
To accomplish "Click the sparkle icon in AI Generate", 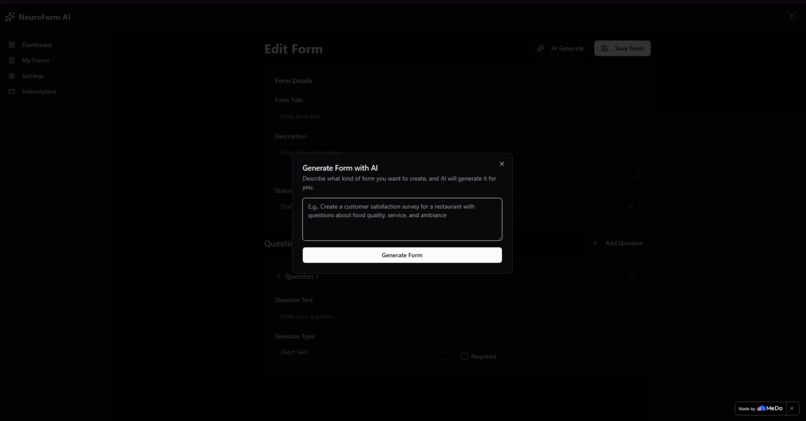I will click(541, 48).
